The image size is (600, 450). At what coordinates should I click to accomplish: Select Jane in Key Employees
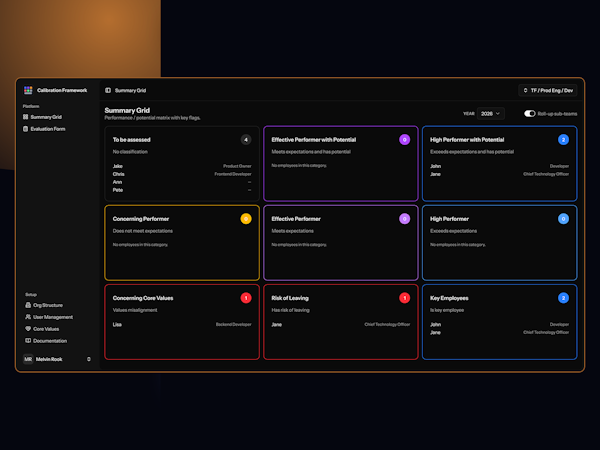click(435, 333)
